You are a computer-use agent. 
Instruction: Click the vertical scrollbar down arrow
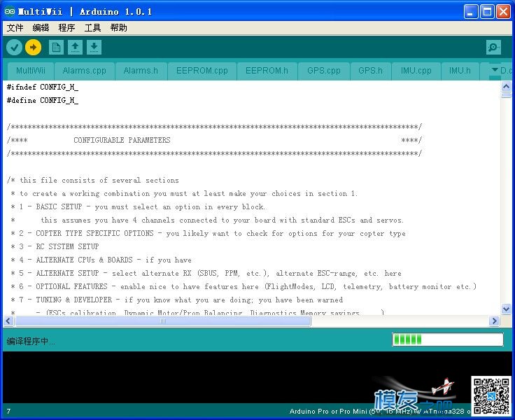tap(506, 309)
